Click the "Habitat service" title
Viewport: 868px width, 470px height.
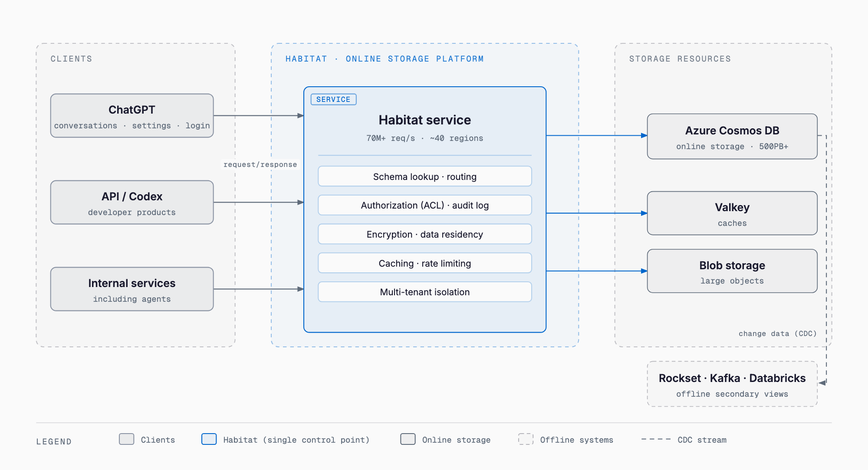coord(425,120)
